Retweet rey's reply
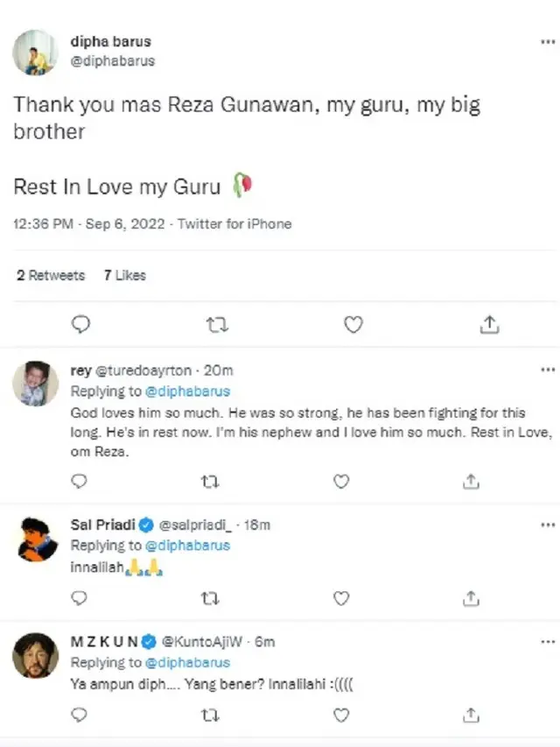The width and height of the screenshot is (560, 747). [x=210, y=481]
